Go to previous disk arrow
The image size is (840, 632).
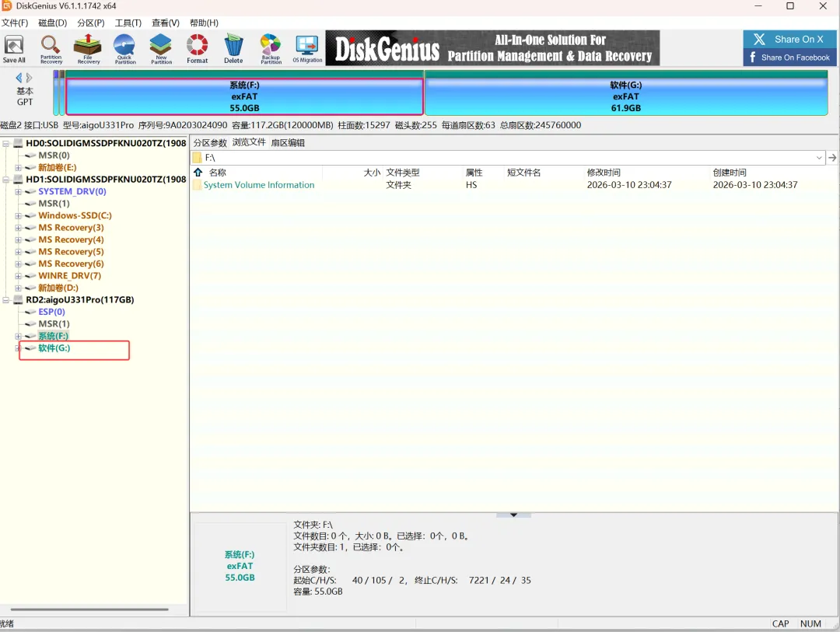[19, 78]
